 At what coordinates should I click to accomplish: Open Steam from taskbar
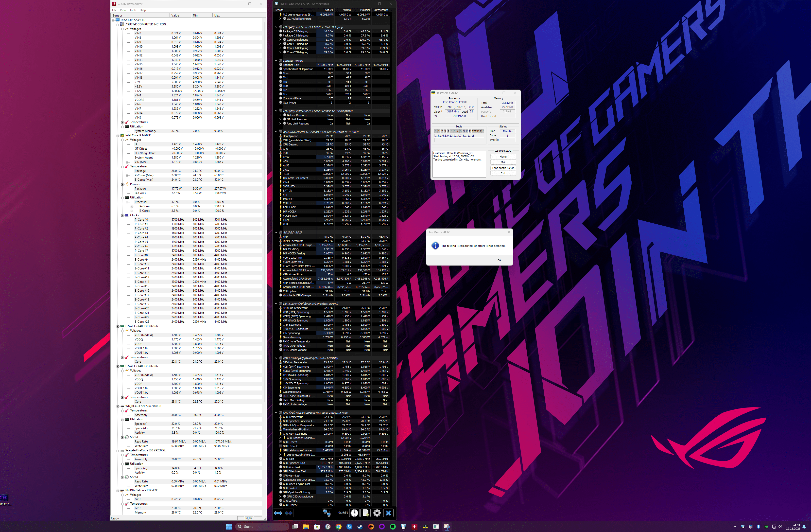coord(360,527)
